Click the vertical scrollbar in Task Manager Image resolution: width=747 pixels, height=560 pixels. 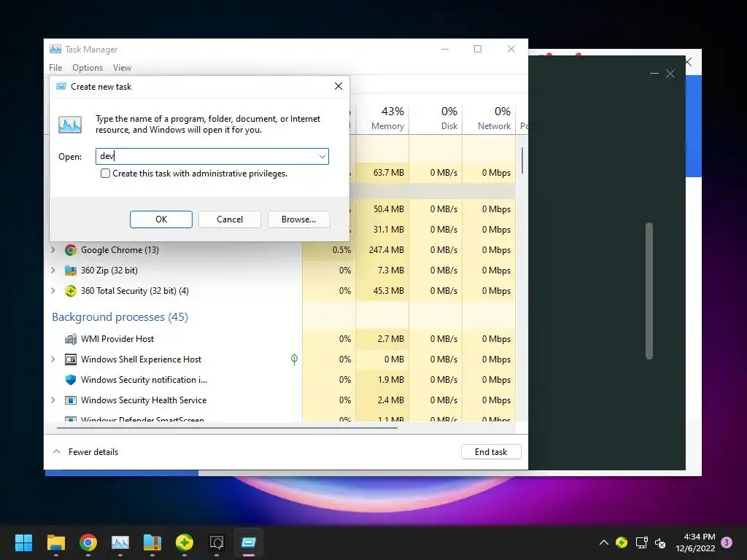click(x=522, y=160)
